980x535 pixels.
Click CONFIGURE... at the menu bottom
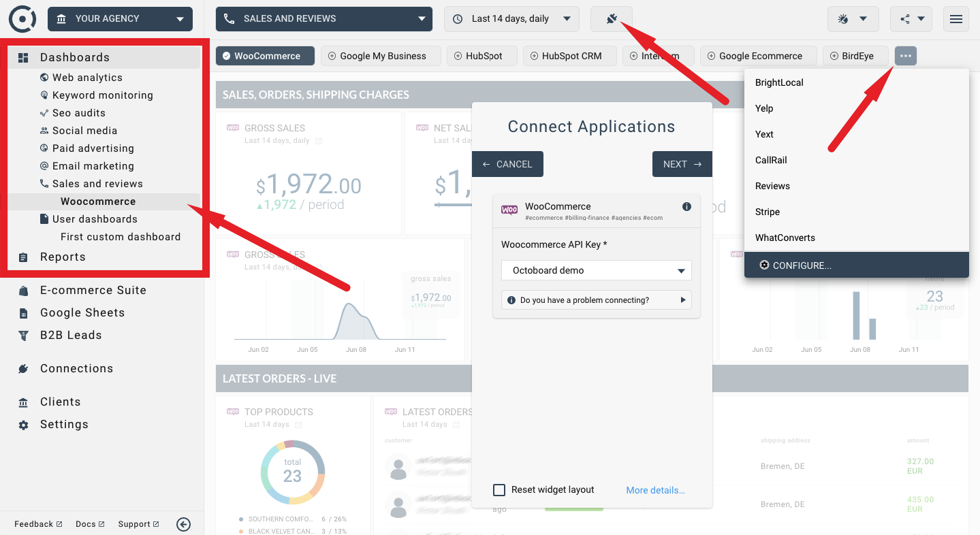tap(856, 265)
